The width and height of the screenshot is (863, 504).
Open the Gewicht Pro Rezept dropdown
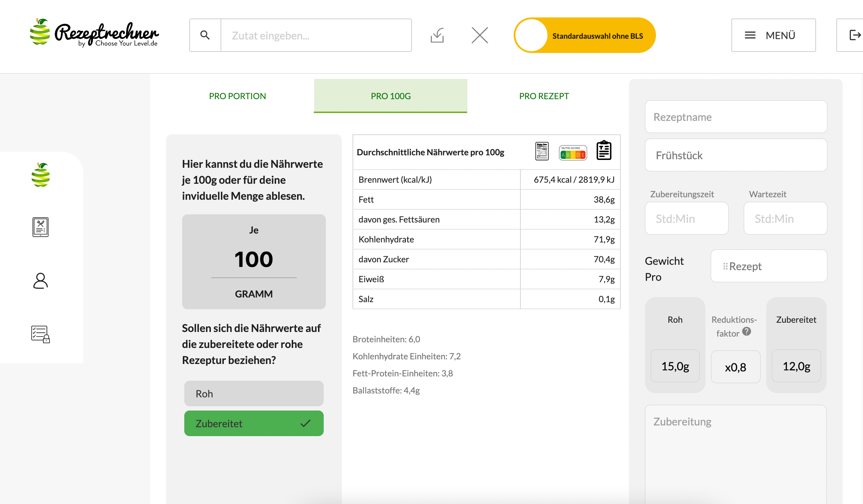[768, 266]
